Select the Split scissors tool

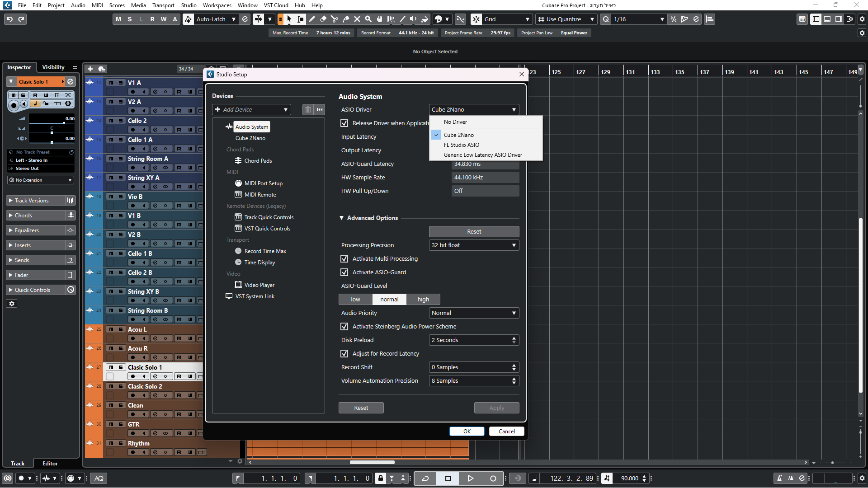tap(335, 19)
